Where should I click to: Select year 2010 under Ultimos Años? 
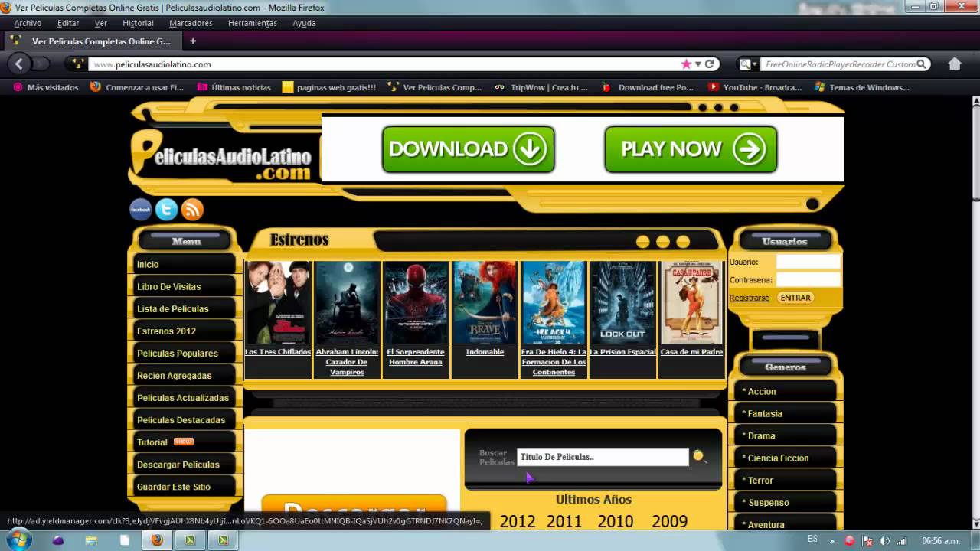616,521
